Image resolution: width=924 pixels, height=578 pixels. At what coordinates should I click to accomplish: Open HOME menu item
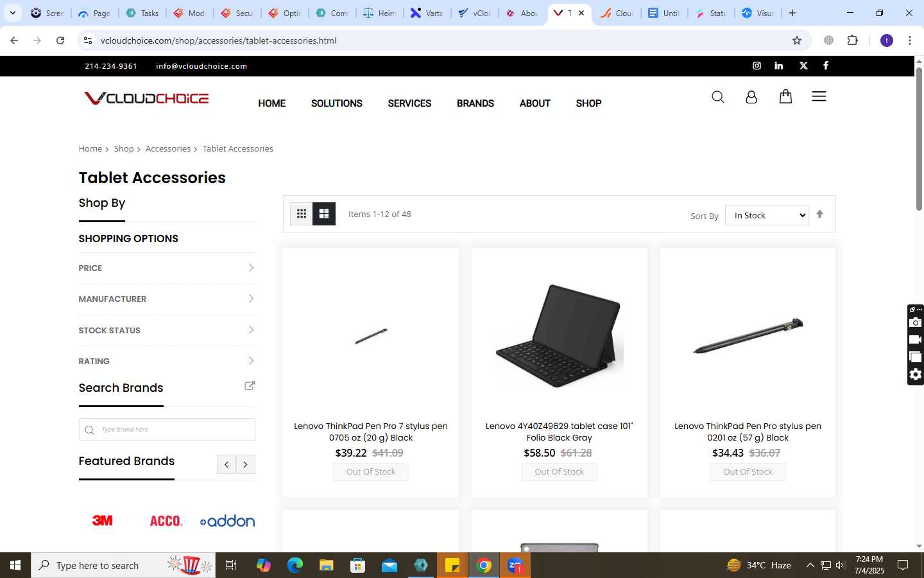tap(272, 103)
